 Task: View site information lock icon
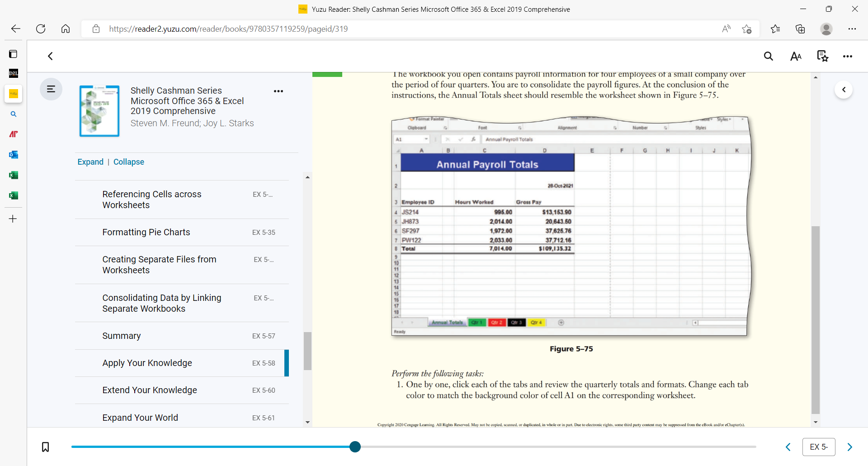click(x=96, y=29)
